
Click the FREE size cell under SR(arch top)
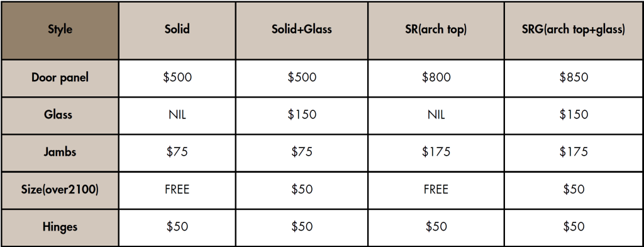click(436, 190)
